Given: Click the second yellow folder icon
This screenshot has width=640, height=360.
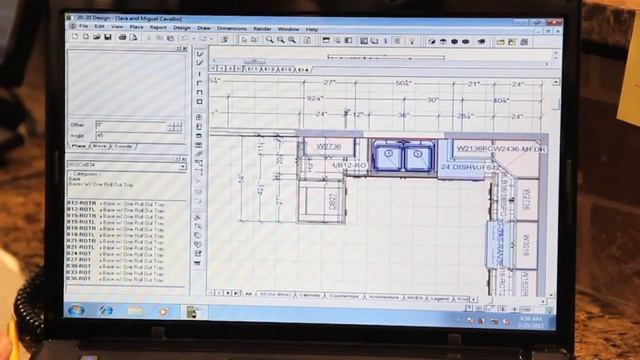Looking at the screenshot, I should 512,42.
